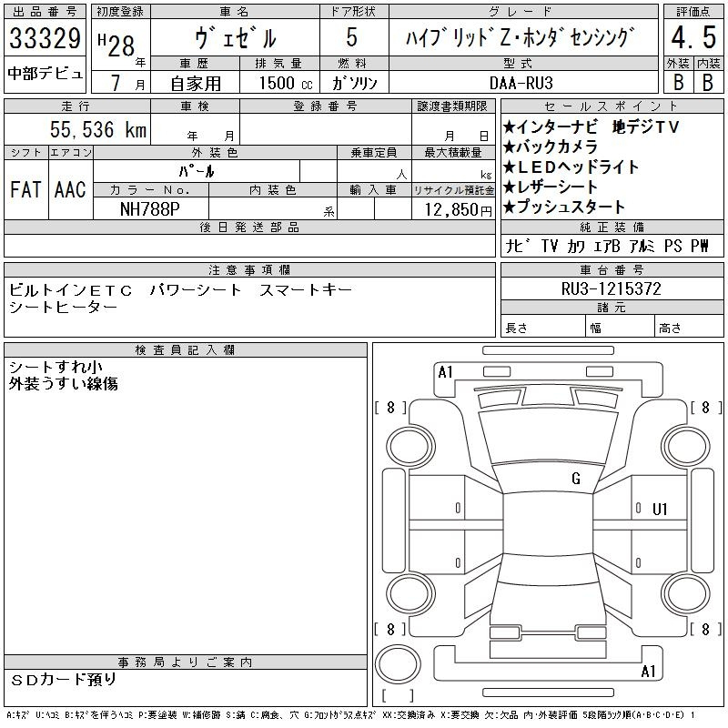This screenshot has width=728, height=728.
Task: Click the color number NH788P
Action: (x=150, y=209)
